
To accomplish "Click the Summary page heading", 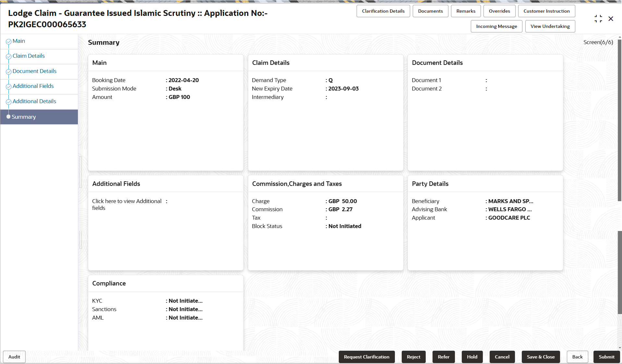I will click(x=104, y=42).
